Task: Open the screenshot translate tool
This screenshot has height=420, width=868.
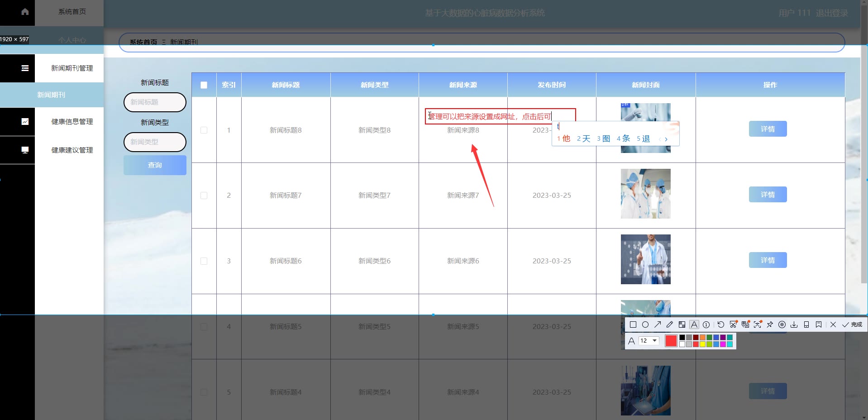Action: click(x=745, y=325)
